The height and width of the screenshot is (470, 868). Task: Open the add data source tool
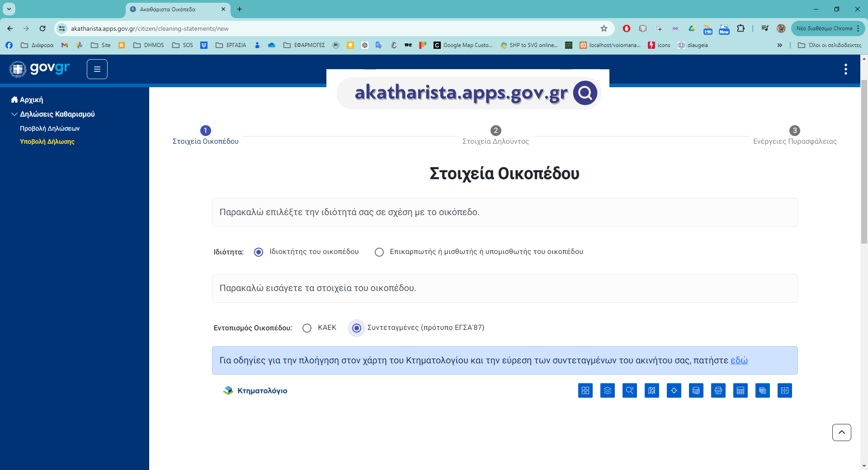[x=696, y=390]
